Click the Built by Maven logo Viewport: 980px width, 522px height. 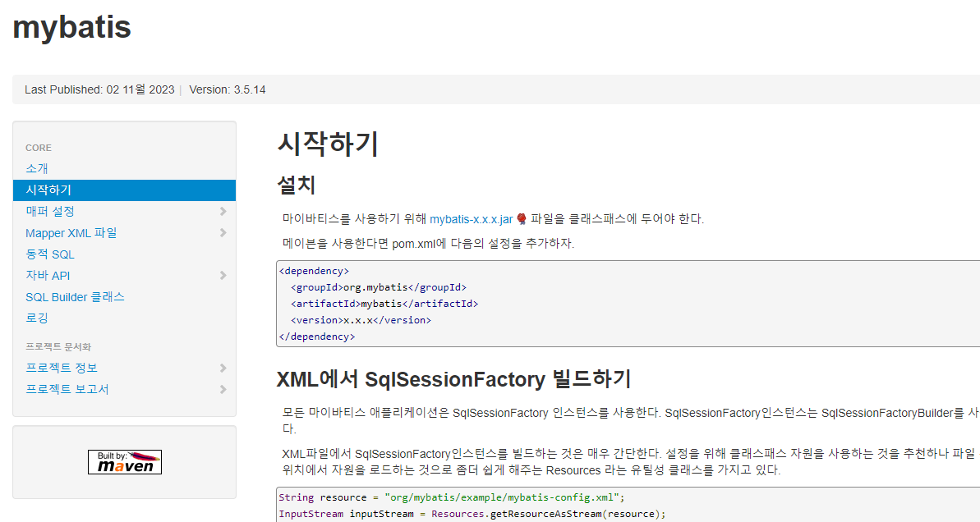[125, 462]
